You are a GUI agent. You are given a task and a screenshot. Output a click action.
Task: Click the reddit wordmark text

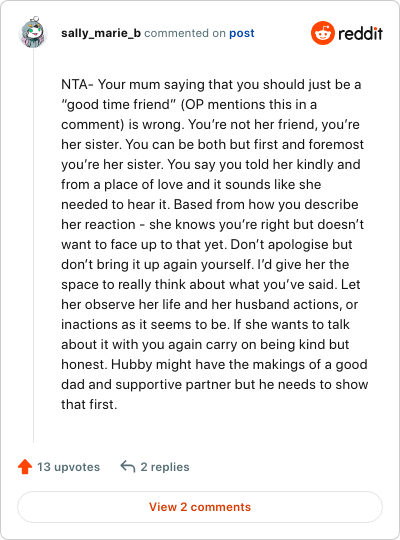[x=360, y=34]
